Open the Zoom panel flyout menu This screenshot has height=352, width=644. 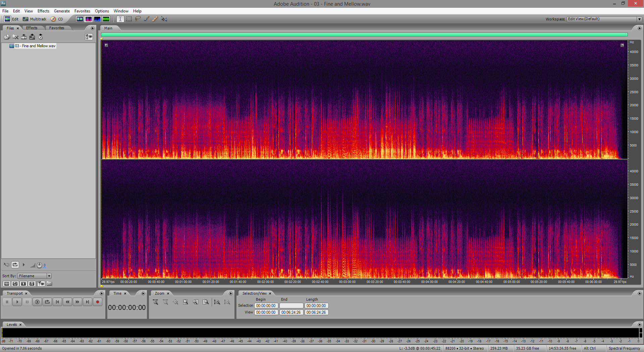coord(231,293)
